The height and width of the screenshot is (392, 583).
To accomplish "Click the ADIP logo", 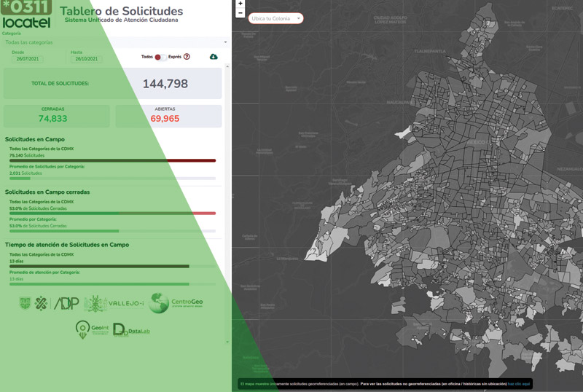I will pos(66,303).
